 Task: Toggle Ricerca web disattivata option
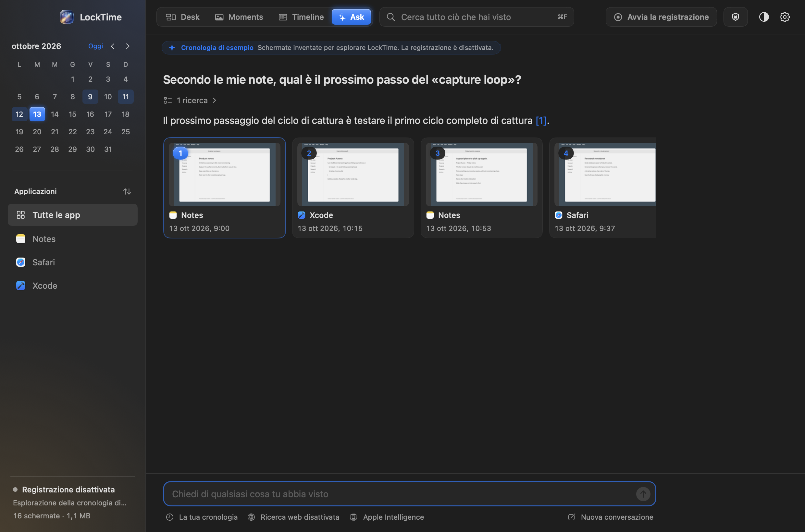(x=294, y=517)
